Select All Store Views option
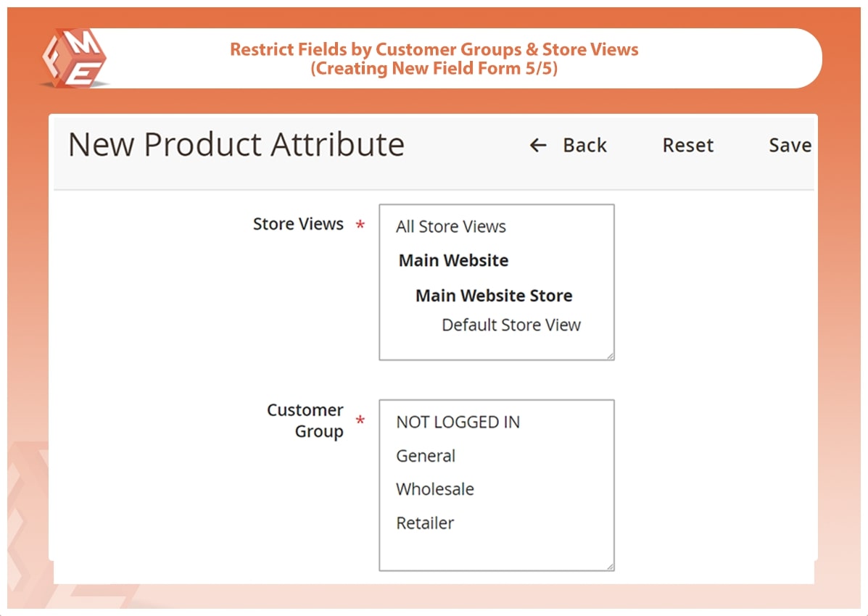The height and width of the screenshot is (616, 868). coord(450,227)
